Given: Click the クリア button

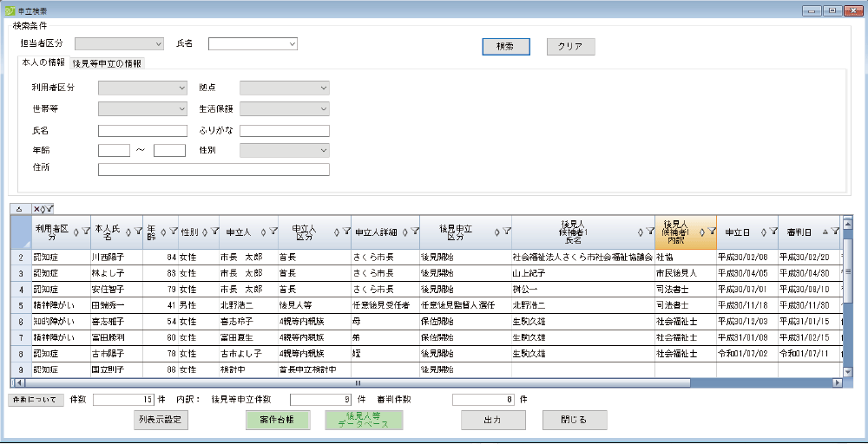Looking at the screenshot, I should pyautogui.click(x=570, y=47).
